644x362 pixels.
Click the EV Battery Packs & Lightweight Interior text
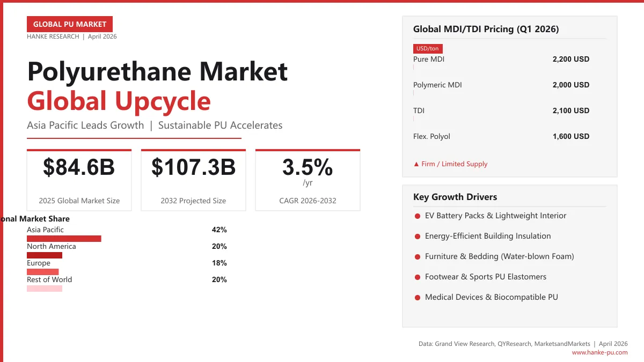tap(496, 216)
